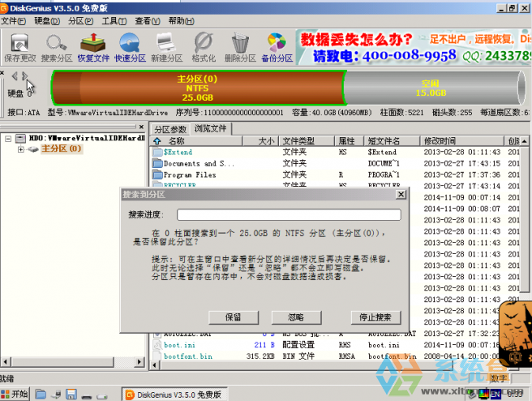
Task: Open the 硬盘(D) menu
Action: pyautogui.click(x=47, y=21)
